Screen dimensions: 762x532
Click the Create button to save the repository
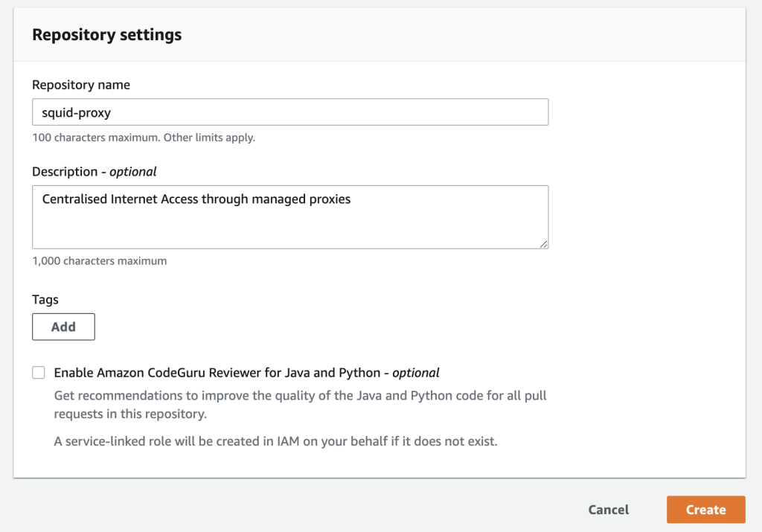[705, 510]
